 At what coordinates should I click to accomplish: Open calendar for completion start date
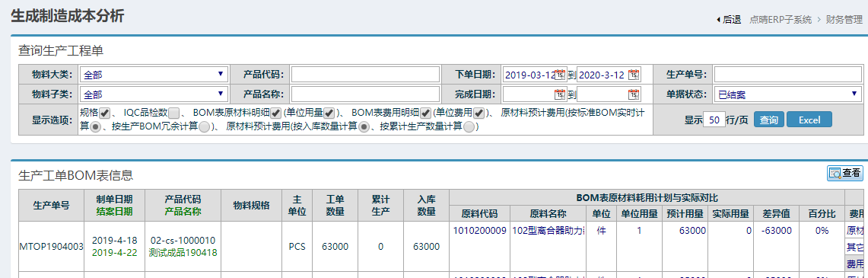tap(560, 94)
